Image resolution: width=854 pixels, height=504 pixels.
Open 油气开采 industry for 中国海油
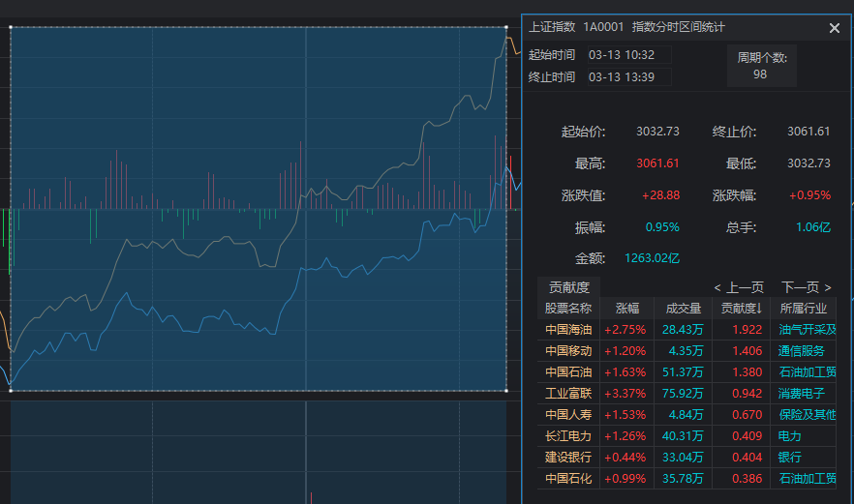point(807,329)
